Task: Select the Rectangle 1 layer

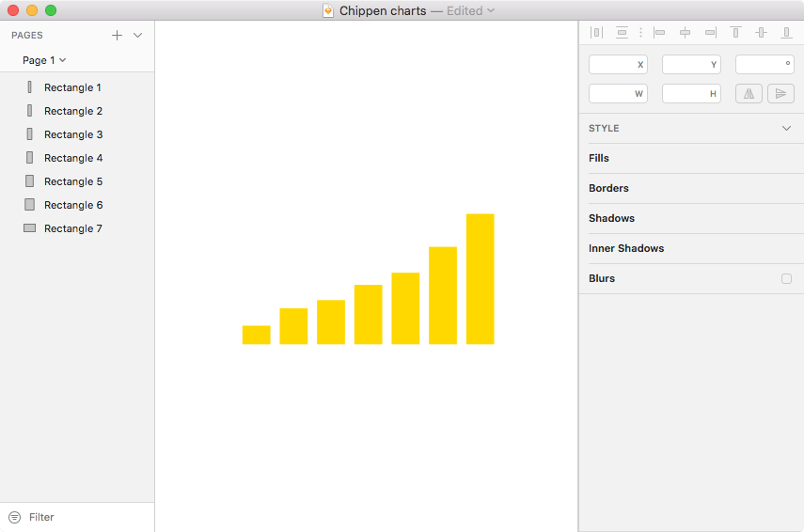Action: 77,87
